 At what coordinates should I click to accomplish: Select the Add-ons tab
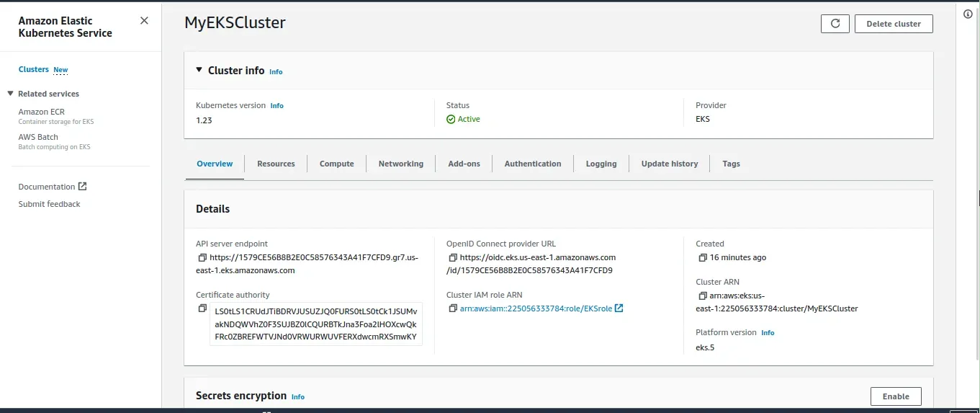pos(464,164)
